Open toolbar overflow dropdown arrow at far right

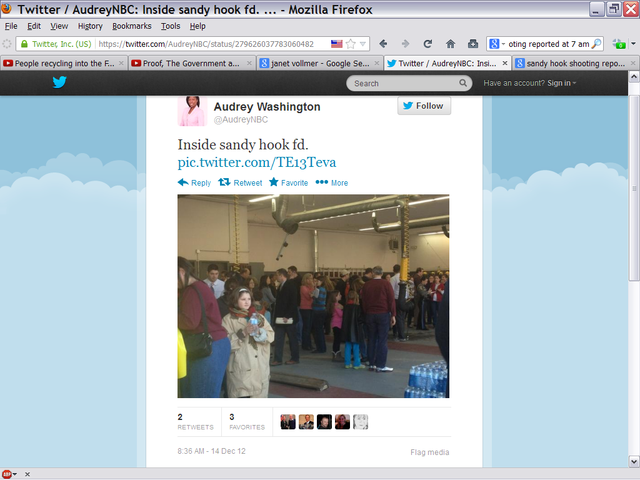[633, 44]
